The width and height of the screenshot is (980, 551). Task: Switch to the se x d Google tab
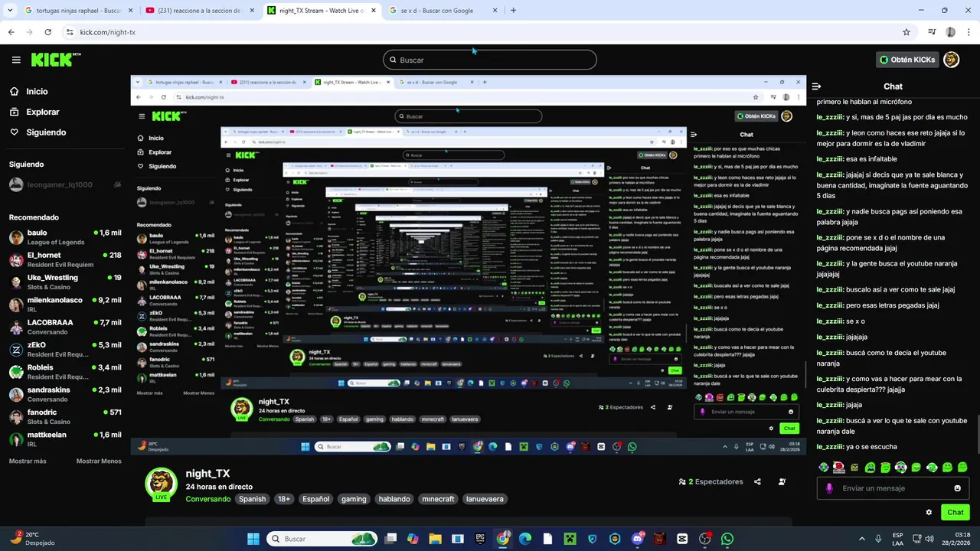(443, 11)
